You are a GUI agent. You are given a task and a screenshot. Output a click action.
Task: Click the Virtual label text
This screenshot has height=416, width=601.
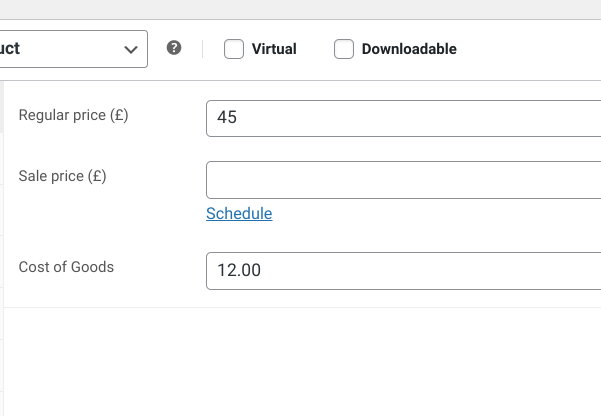(274, 49)
